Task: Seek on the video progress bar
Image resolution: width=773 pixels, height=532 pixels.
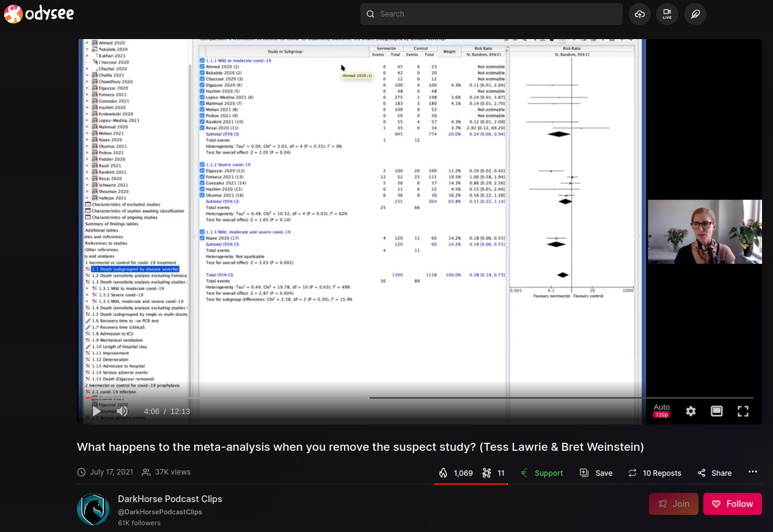Action: coord(419,398)
